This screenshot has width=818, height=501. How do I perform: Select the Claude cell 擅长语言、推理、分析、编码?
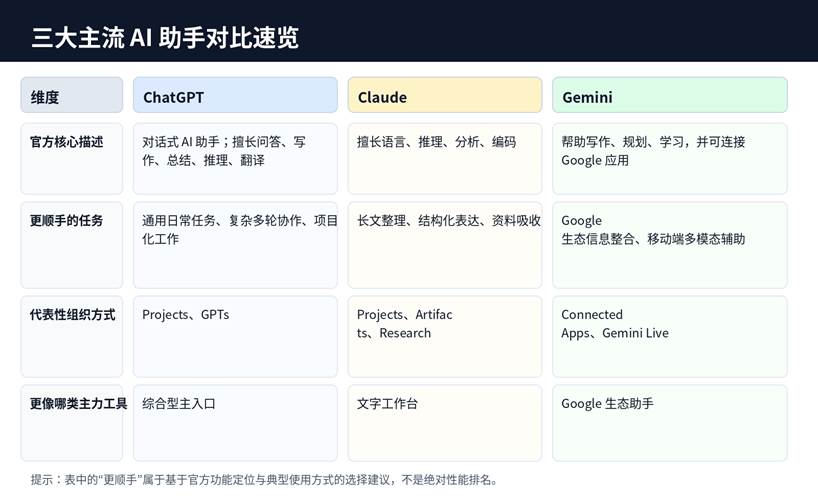tap(444, 158)
